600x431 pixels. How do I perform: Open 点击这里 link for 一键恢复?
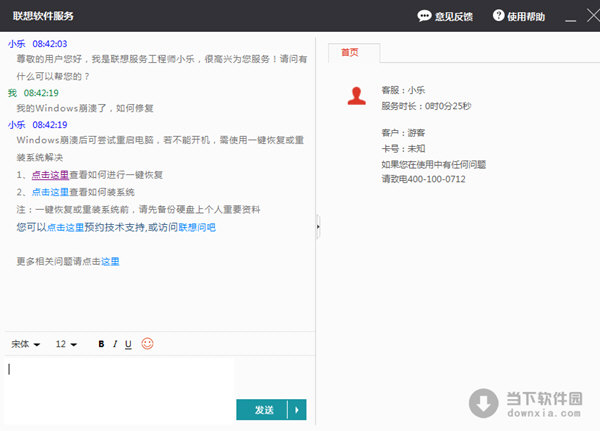[x=50, y=175]
